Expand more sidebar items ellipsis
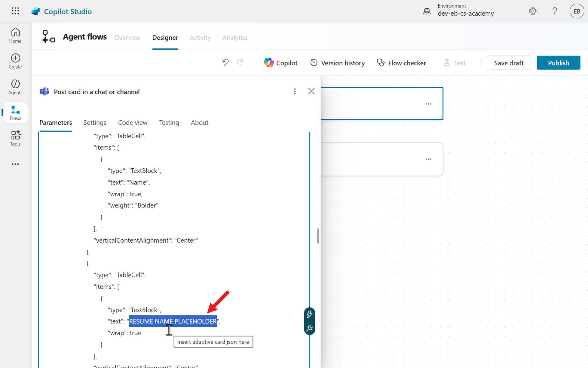This screenshot has height=368, width=588. coord(15,164)
